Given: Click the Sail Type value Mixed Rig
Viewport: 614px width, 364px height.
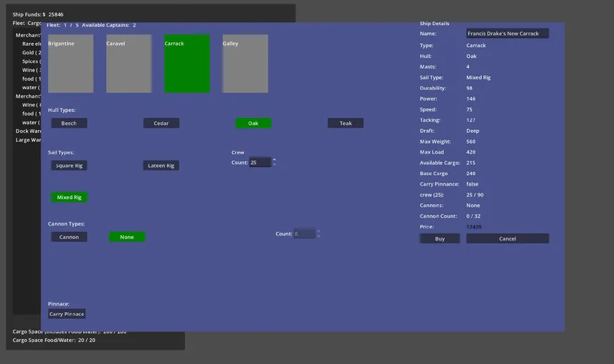Looking at the screenshot, I should point(478,78).
